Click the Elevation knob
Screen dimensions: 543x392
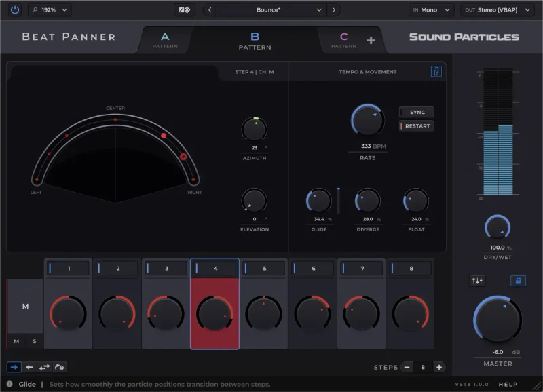pyautogui.click(x=254, y=200)
